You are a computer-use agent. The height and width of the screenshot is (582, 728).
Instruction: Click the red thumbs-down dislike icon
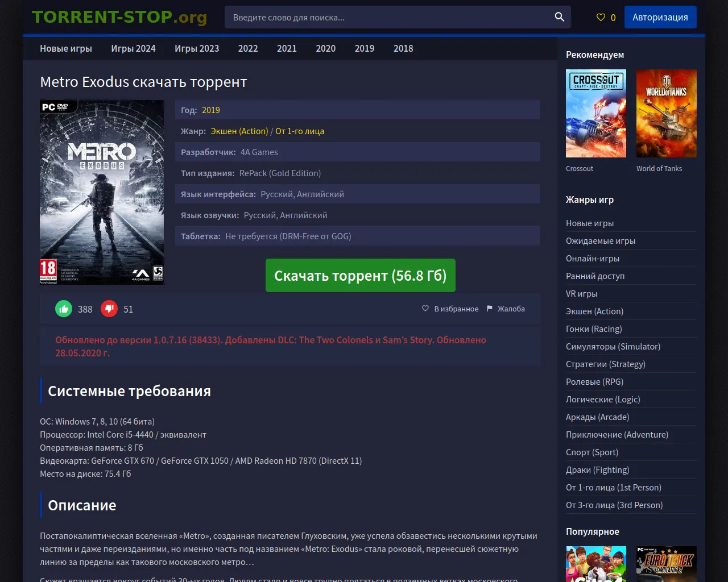(x=109, y=309)
